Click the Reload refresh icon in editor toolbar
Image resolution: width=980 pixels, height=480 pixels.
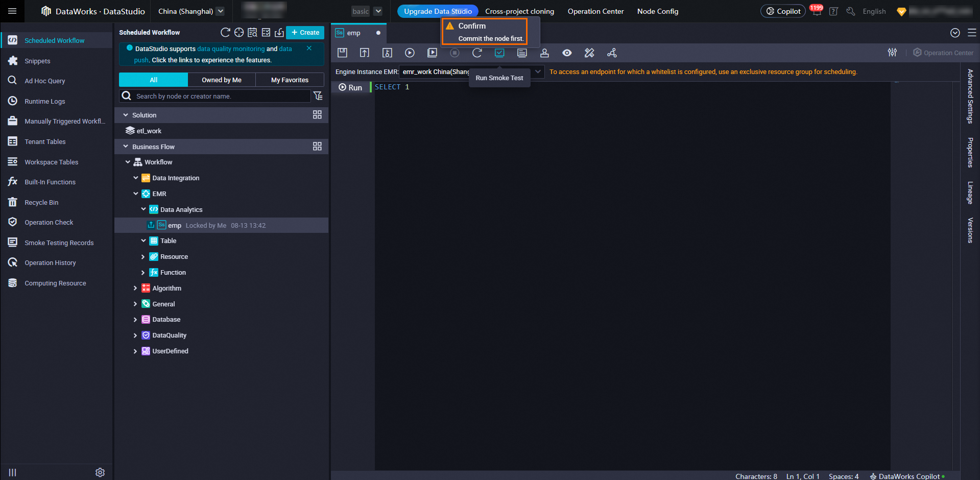[477, 53]
